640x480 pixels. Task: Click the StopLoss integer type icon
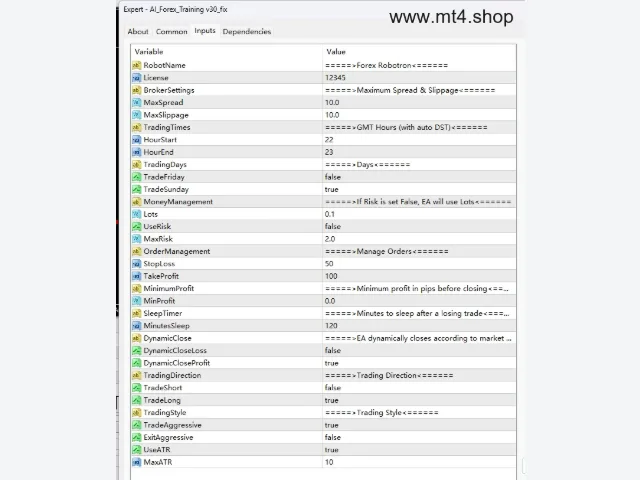(x=136, y=264)
